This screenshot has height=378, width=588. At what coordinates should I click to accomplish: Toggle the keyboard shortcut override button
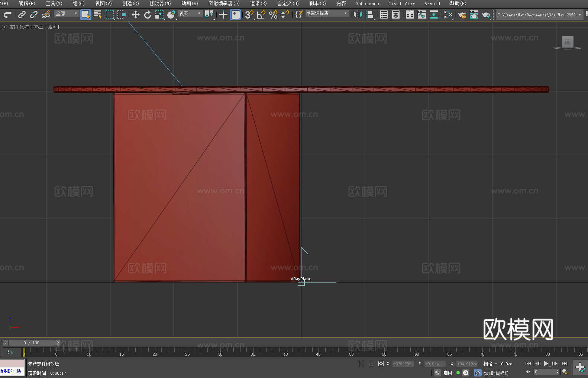(x=235, y=14)
